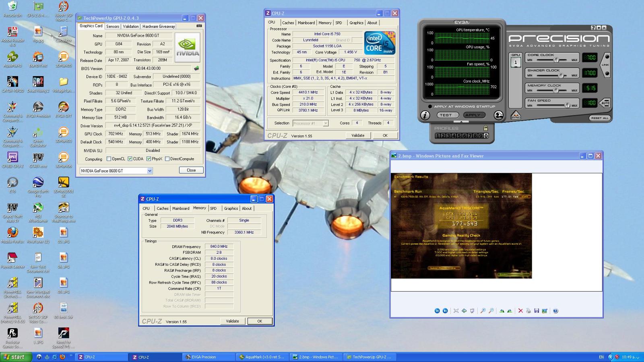Tick the DirectCompute checkbox in GPU-Z
Screen dimensions: 644x362
coord(167,159)
